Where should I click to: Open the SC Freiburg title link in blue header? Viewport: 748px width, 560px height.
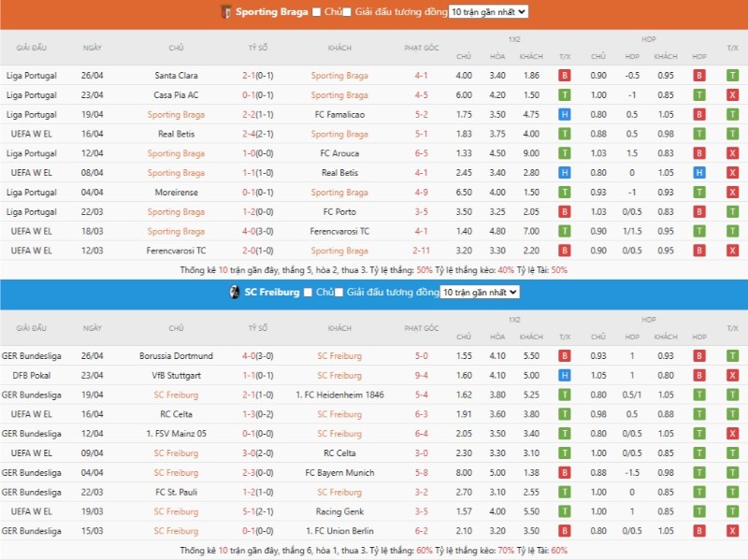click(272, 292)
